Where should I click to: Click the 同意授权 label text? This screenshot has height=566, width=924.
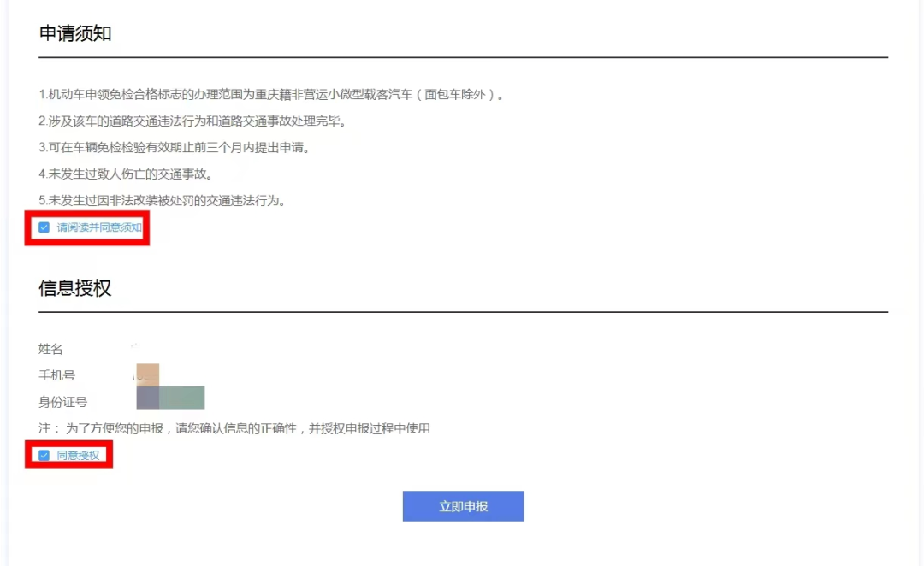(x=79, y=455)
